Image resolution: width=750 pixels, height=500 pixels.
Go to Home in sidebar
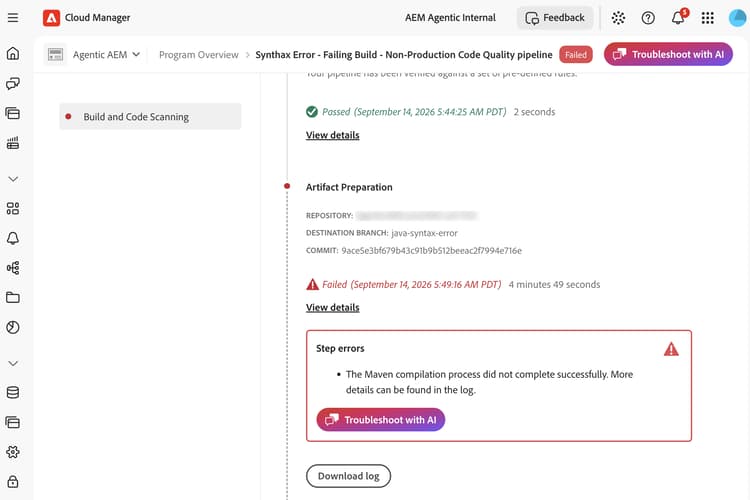tap(13, 53)
